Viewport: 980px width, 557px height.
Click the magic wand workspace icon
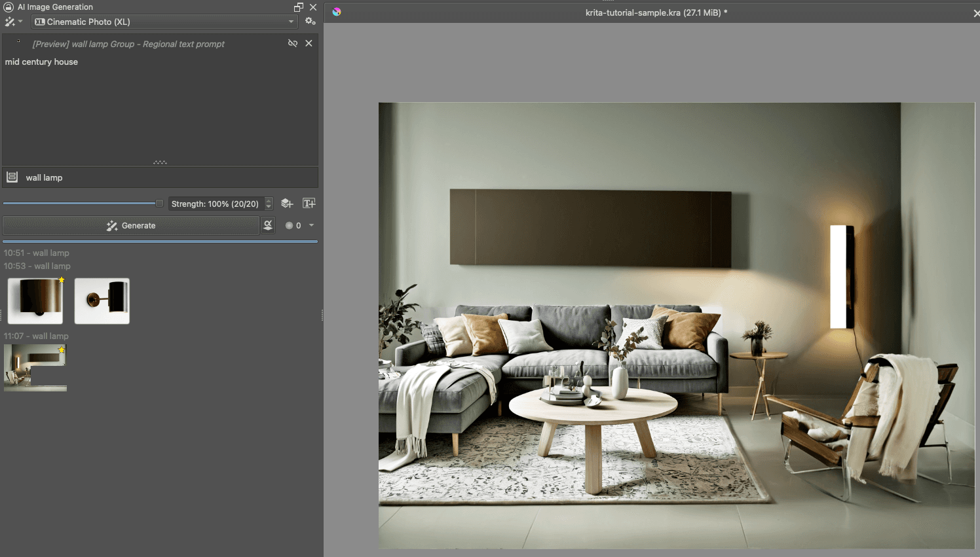coord(10,21)
